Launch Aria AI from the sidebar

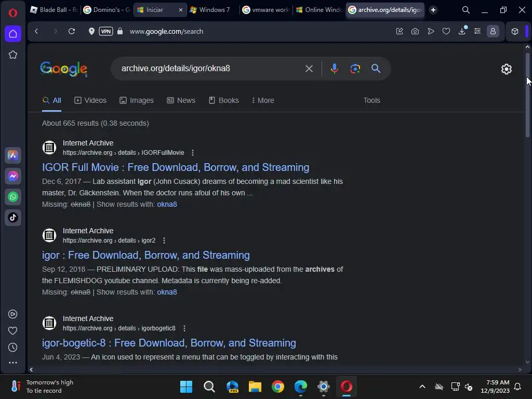pyautogui.click(x=13, y=155)
